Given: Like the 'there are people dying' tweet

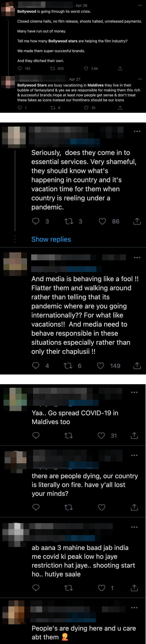Looking at the screenshot, I should coord(101,507).
